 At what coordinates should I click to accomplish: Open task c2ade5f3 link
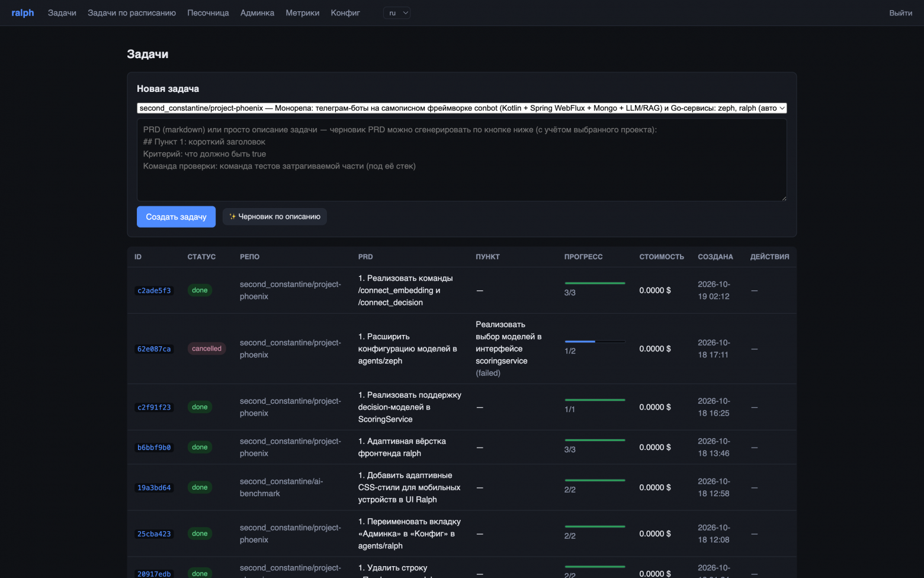(x=154, y=290)
